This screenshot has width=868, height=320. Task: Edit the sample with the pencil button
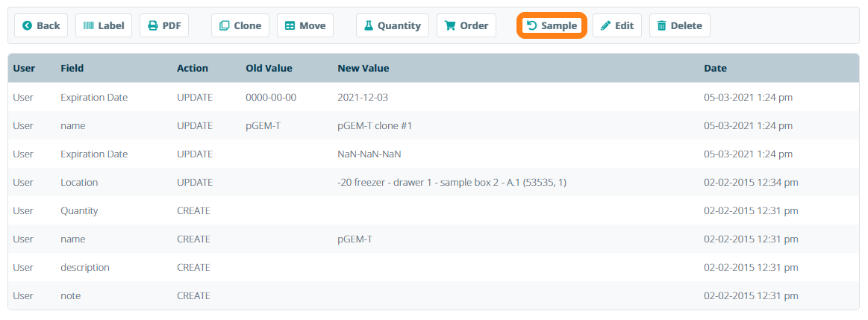coord(616,25)
